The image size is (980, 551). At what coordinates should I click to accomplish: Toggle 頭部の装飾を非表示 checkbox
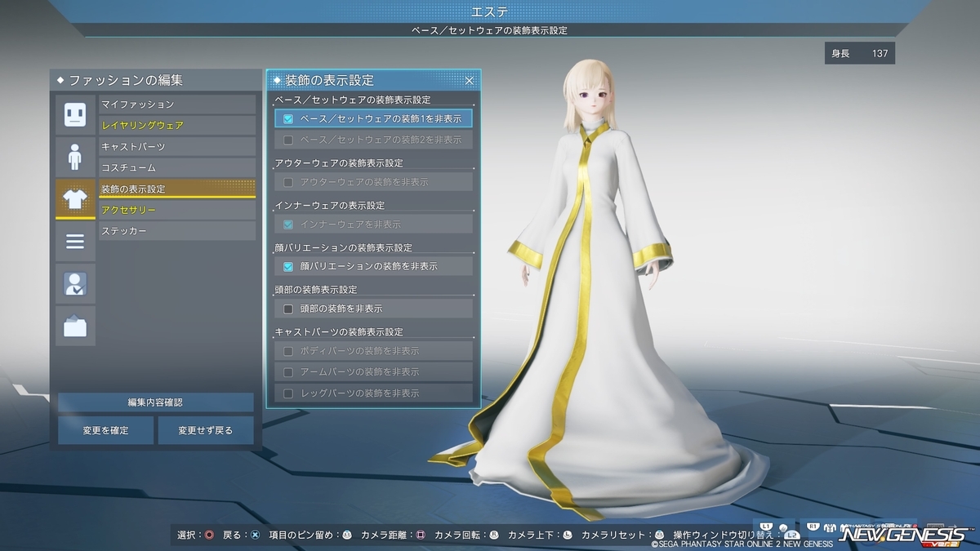(x=287, y=309)
